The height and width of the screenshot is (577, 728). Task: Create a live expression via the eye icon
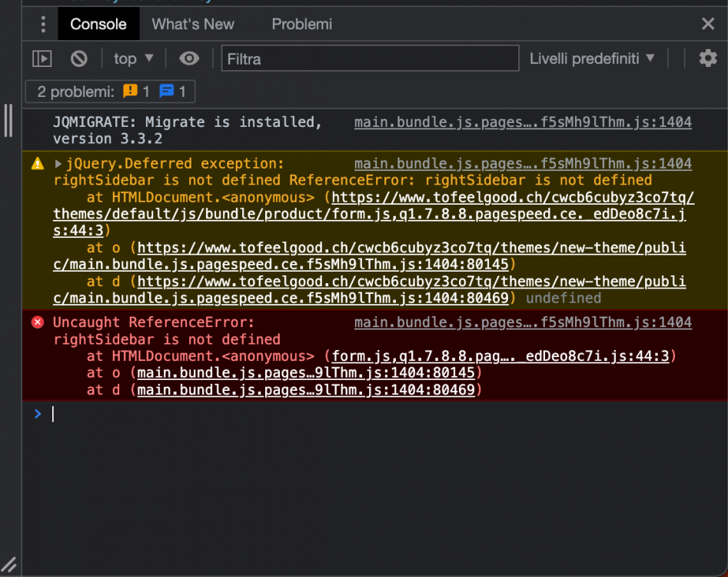click(189, 58)
